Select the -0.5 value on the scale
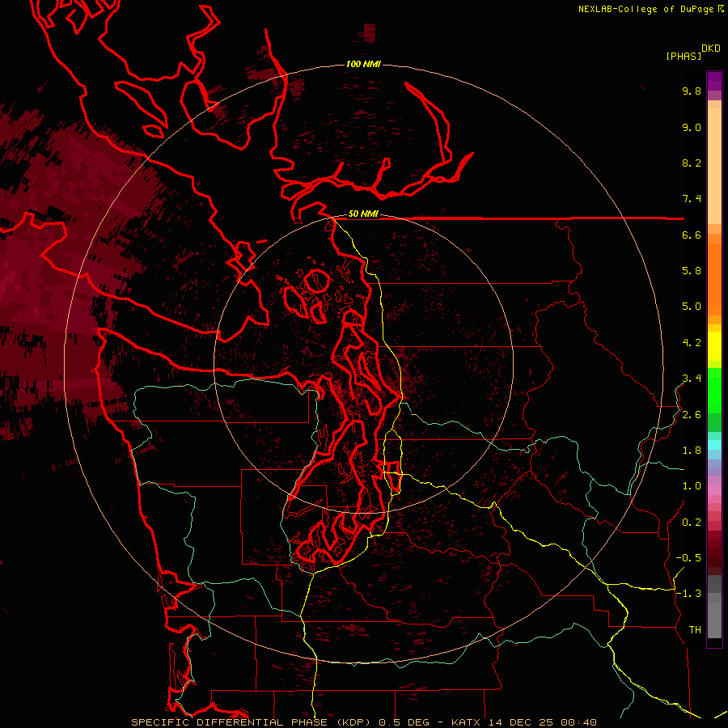Screen dimensions: 728x728 (x=688, y=558)
